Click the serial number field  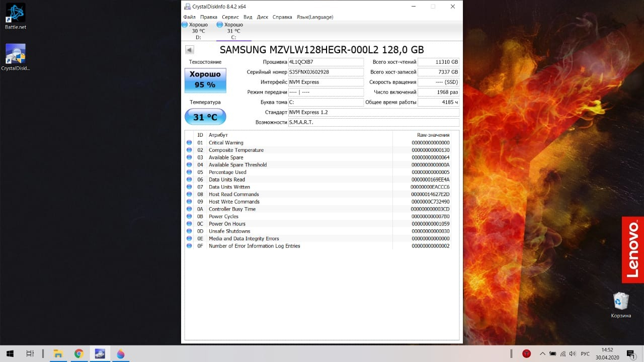point(326,72)
